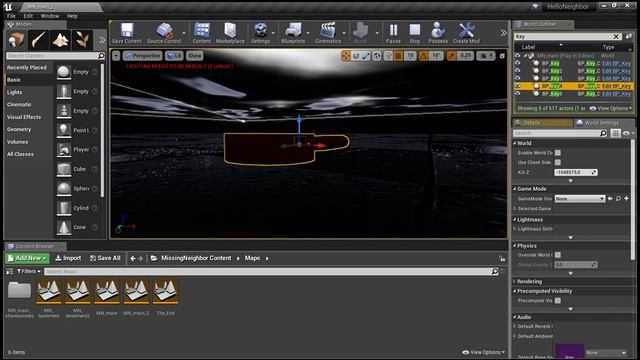Viewport: 640px width, 360px height.
Task: Toggle grid snapping icon in viewport
Action: point(398,56)
